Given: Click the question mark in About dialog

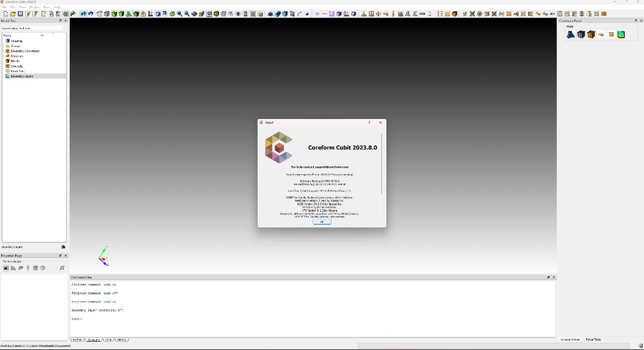Looking at the screenshot, I should point(369,123).
